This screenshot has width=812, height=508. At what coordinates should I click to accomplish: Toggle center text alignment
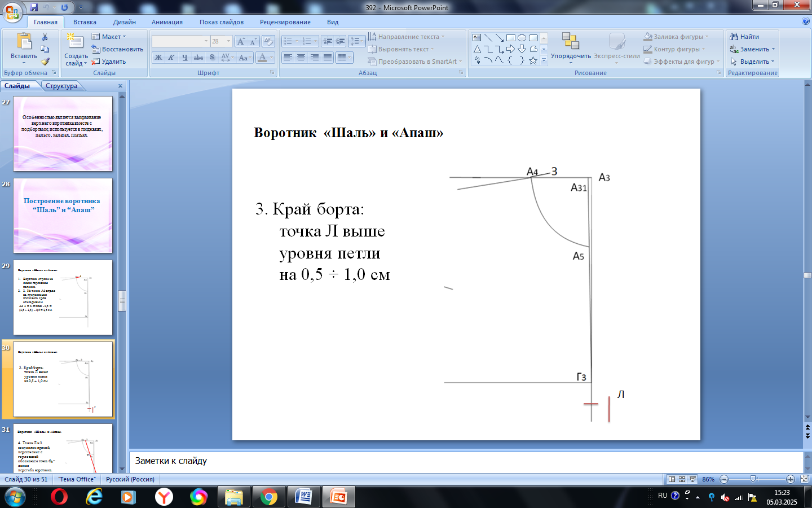point(301,58)
